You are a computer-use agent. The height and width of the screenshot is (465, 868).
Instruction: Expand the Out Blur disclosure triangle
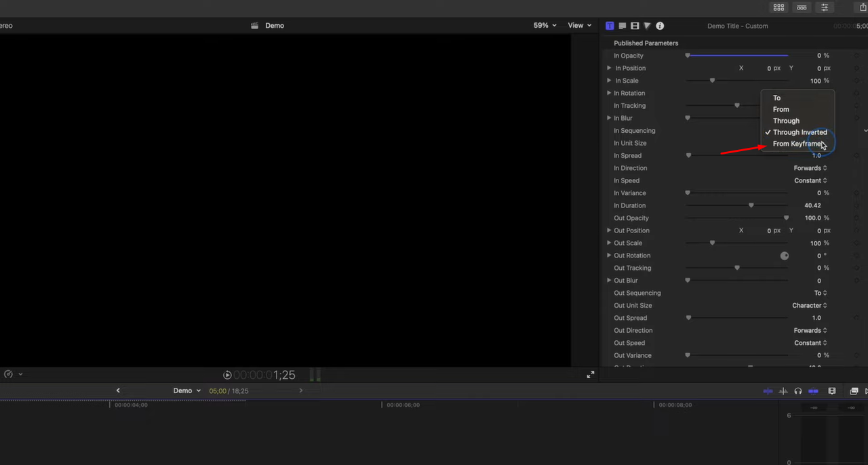(x=609, y=281)
